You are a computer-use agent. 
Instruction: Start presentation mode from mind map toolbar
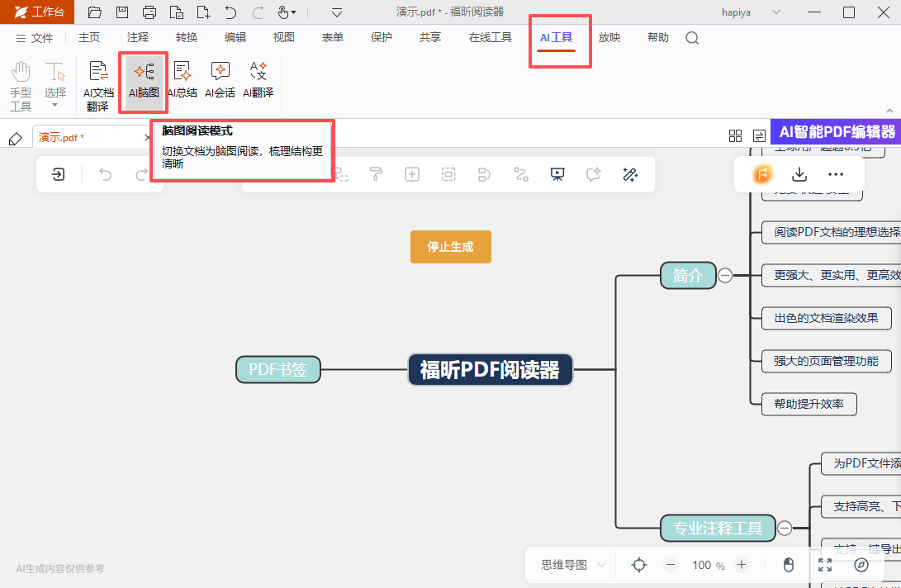(x=557, y=174)
